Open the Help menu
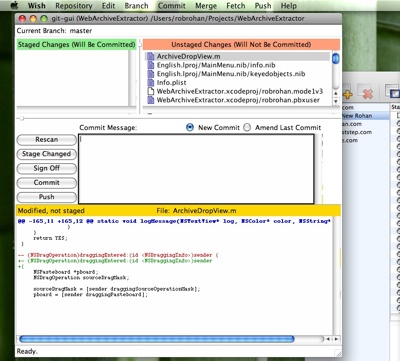 coord(289,6)
